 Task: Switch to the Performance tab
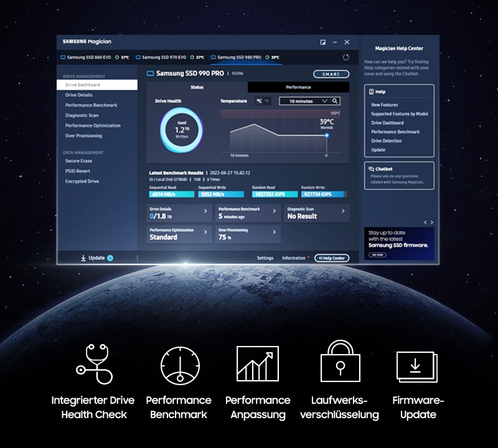(x=298, y=87)
